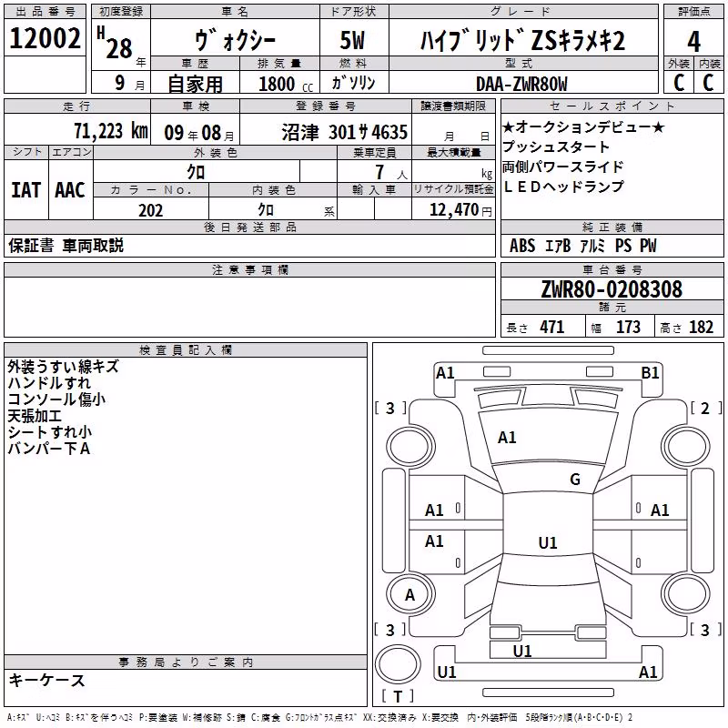
Task: Select the color number 202
Action: (x=151, y=210)
